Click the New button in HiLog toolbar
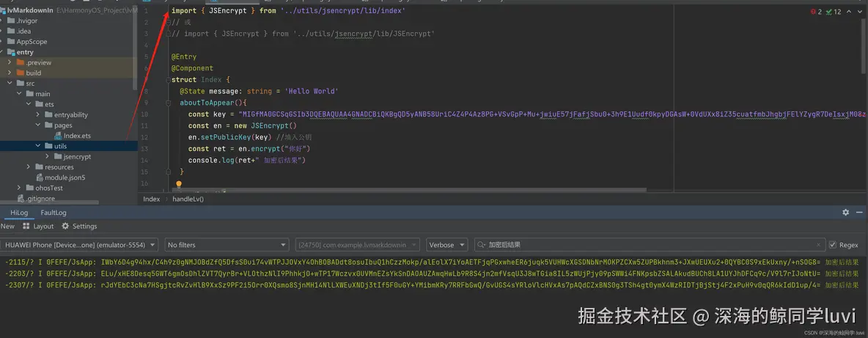The width and height of the screenshot is (868, 338). [x=8, y=227]
